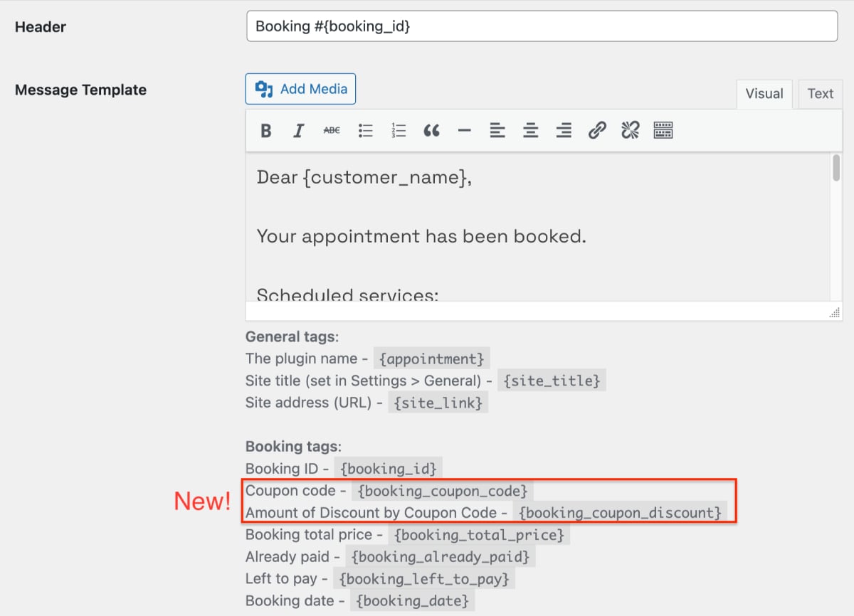This screenshot has height=616, width=854.
Task: Toggle bold formatting in editor toolbar
Action: [x=266, y=130]
